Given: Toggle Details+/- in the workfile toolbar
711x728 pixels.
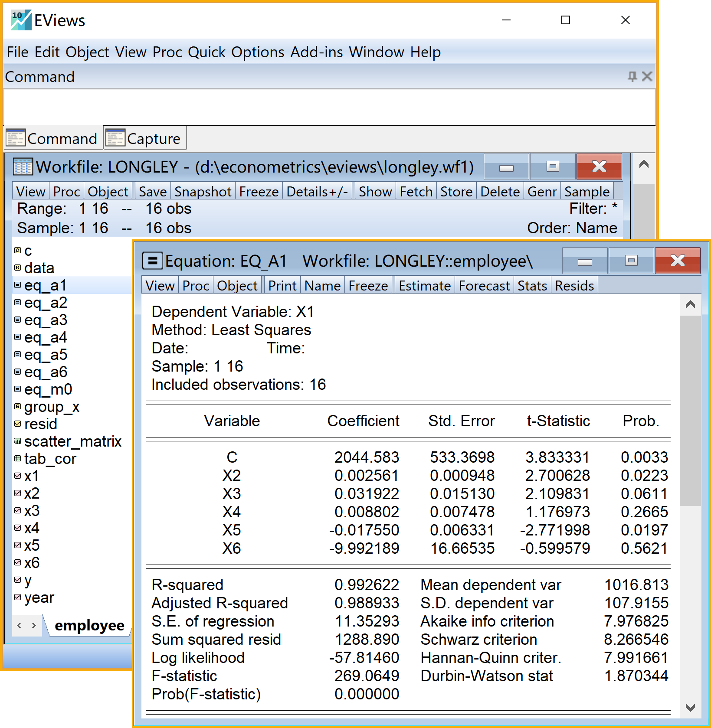Looking at the screenshot, I should click(317, 192).
